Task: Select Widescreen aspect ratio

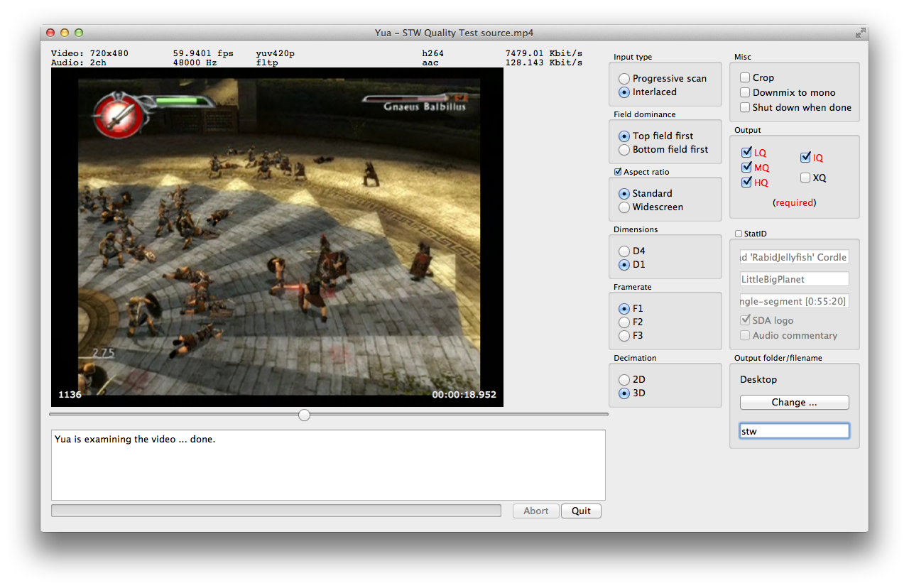Action: coord(624,207)
